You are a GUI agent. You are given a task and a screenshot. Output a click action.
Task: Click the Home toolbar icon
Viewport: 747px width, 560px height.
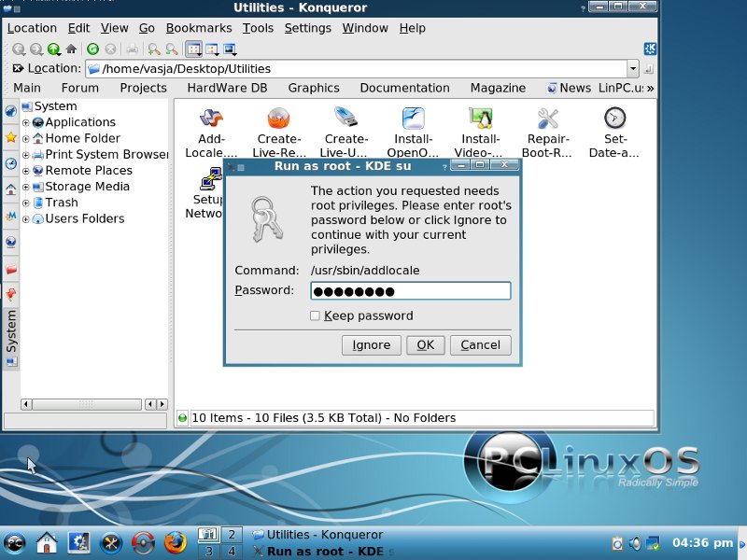(71, 49)
